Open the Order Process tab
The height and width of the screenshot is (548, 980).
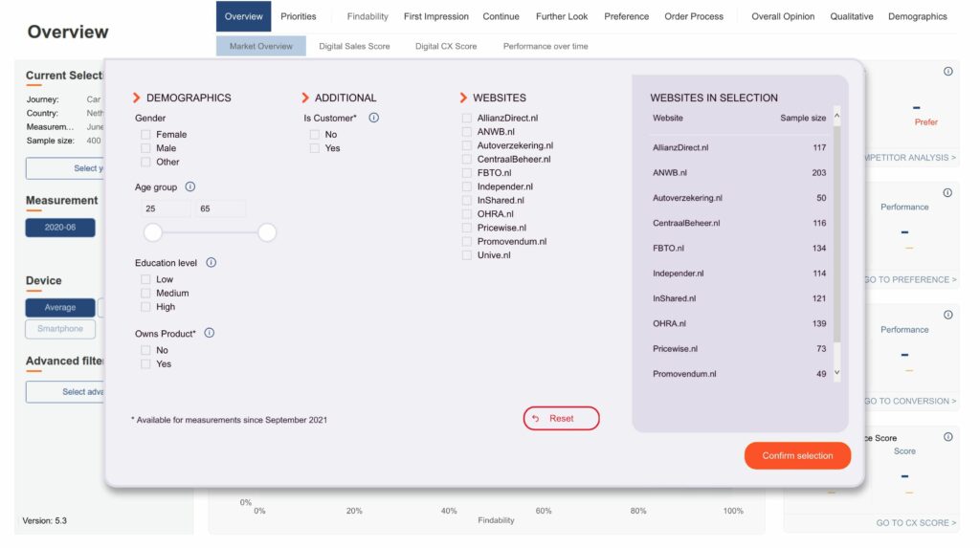tap(694, 16)
